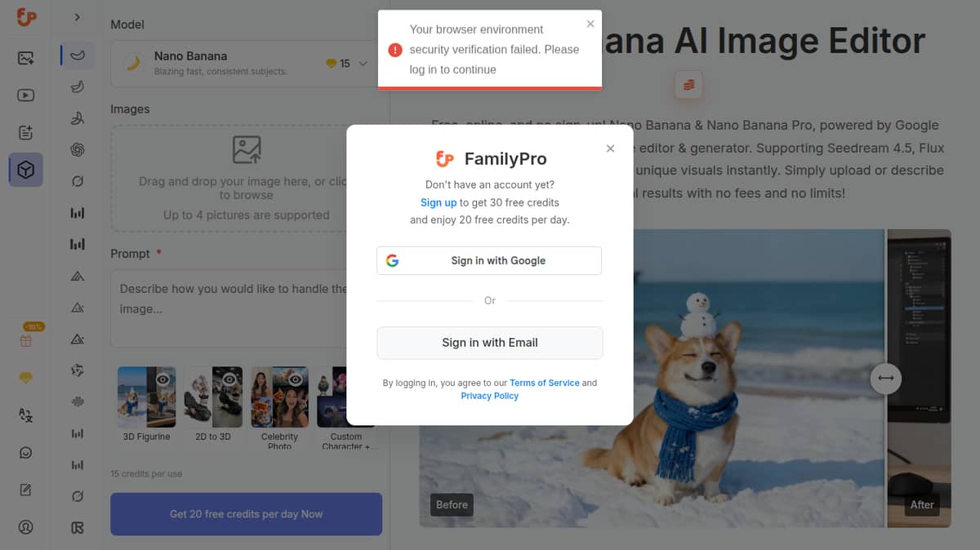
Task: Click the image upload picture icon
Action: click(x=247, y=150)
